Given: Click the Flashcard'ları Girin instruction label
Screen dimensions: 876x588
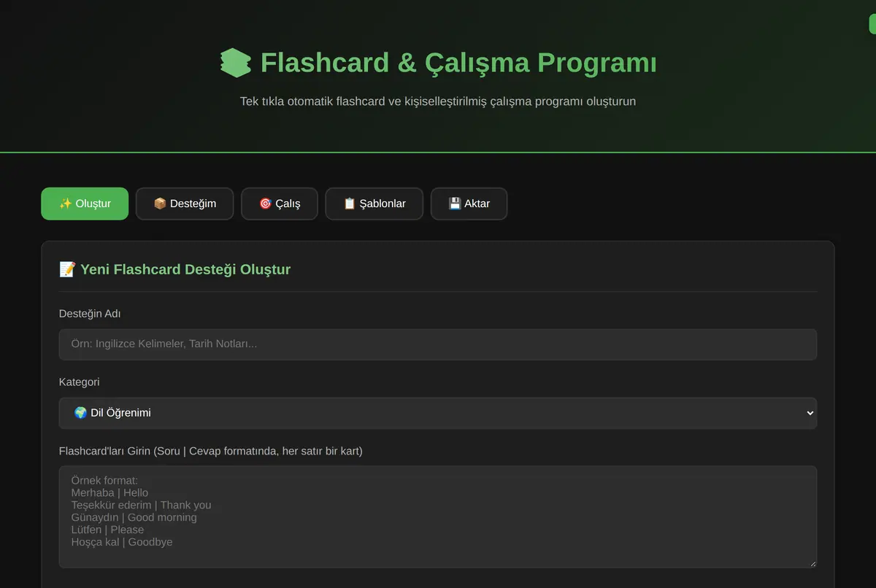Looking at the screenshot, I should pyautogui.click(x=211, y=451).
